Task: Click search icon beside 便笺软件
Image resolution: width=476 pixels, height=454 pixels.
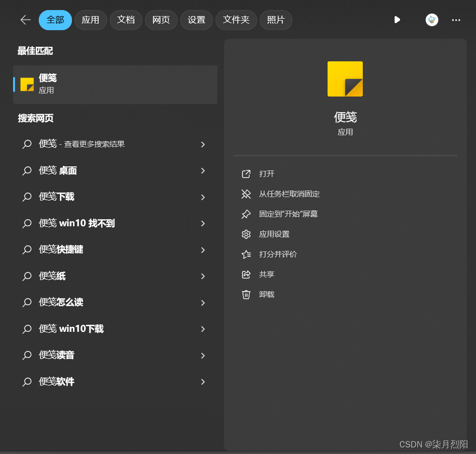Action: pyautogui.click(x=27, y=382)
